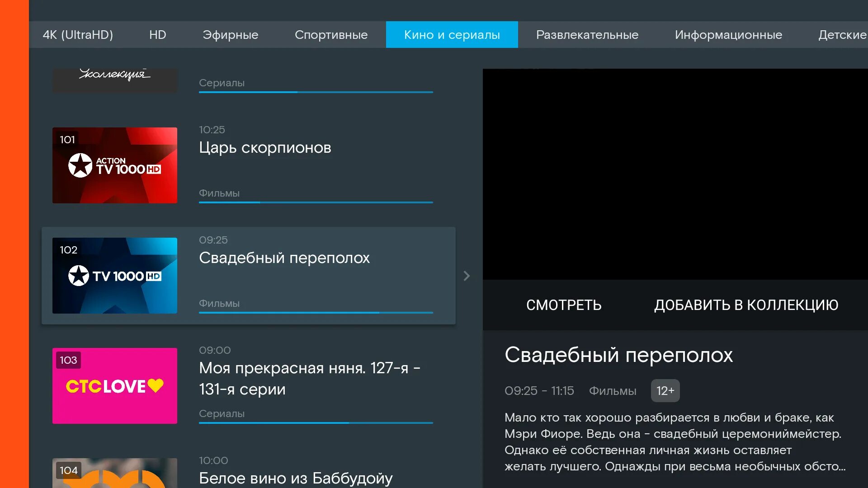Screen dimensions: 868x488
Task: Open the Развлекательные tab
Action: pos(587,35)
